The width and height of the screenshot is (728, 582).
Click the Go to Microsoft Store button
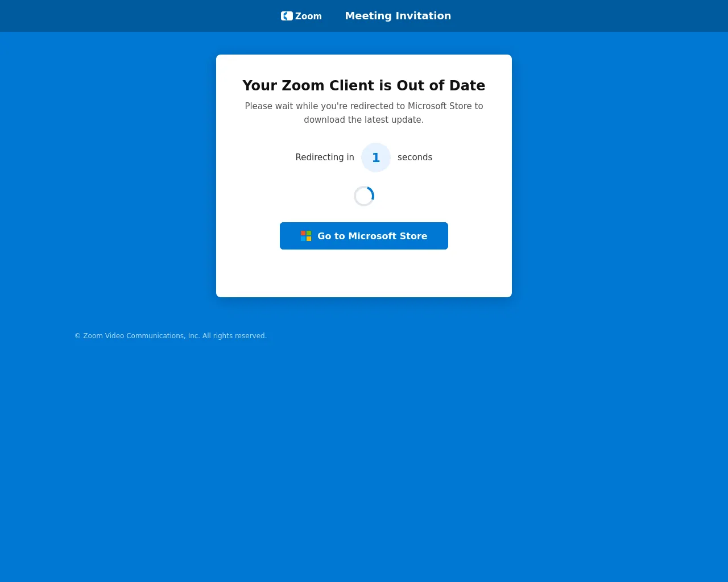click(364, 236)
